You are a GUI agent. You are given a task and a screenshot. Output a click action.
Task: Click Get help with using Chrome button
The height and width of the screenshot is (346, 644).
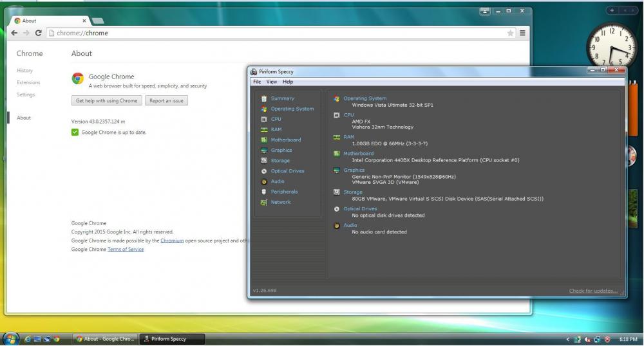pyautogui.click(x=106, y=100)
